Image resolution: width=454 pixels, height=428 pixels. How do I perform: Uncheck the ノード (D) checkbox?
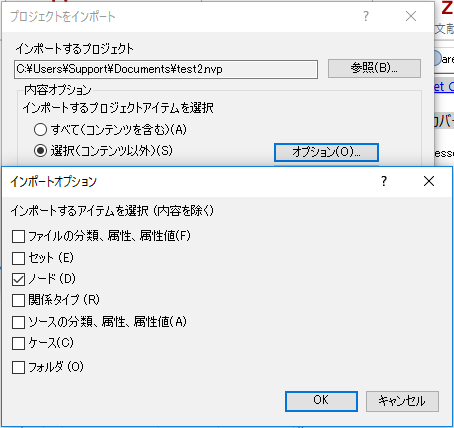18,279
